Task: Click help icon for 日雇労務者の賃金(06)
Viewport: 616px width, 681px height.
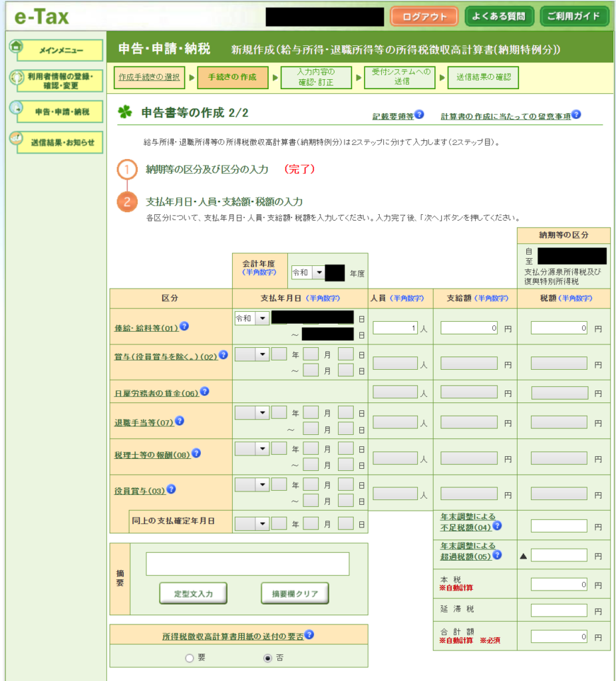Action: pyautogui.click(x=205, y=391)
